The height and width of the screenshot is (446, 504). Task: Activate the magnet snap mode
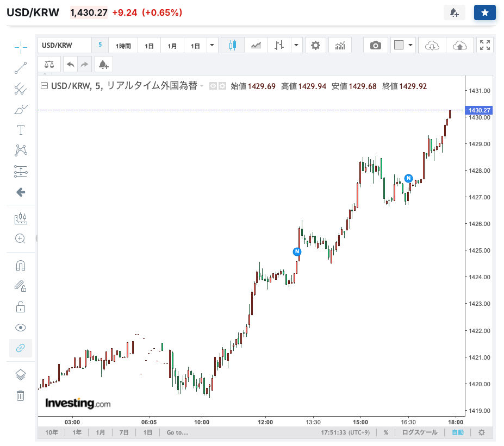click(21, 266)
